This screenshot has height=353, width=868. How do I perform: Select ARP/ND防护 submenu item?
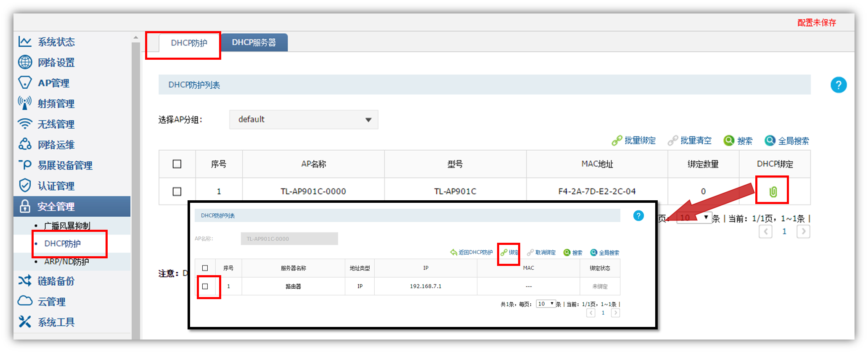pyautogui.click(x=67, y=262)
